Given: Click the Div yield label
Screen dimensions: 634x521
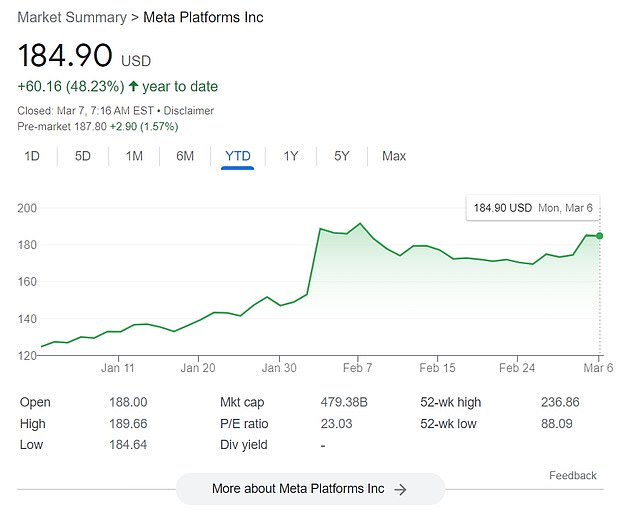Looking at the screenshot, I should click(244, 445).
